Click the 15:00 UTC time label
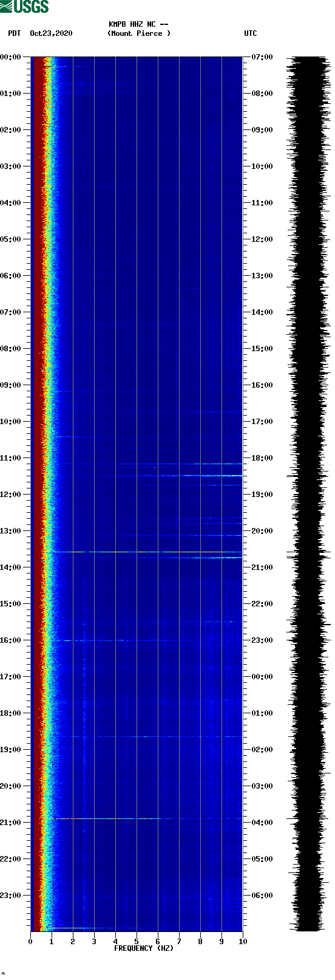This screenshot has width=335, height=980. [262, 349]
